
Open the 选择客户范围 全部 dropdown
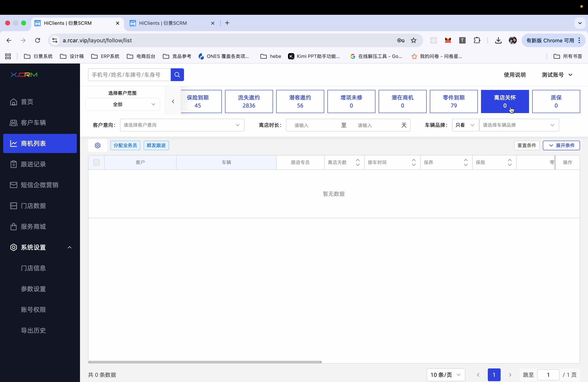pos(123,104)
